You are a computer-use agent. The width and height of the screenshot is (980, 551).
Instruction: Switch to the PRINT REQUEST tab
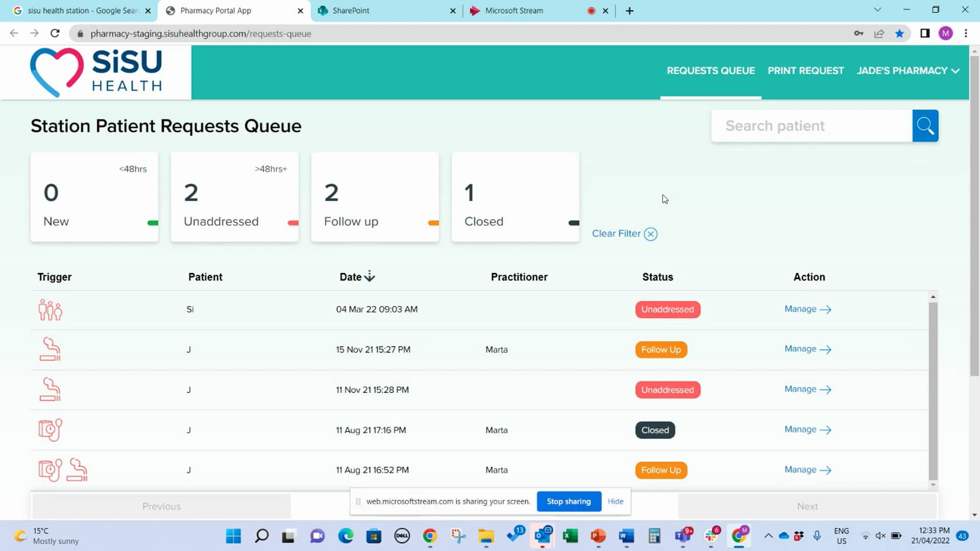(x=805, y=70)
